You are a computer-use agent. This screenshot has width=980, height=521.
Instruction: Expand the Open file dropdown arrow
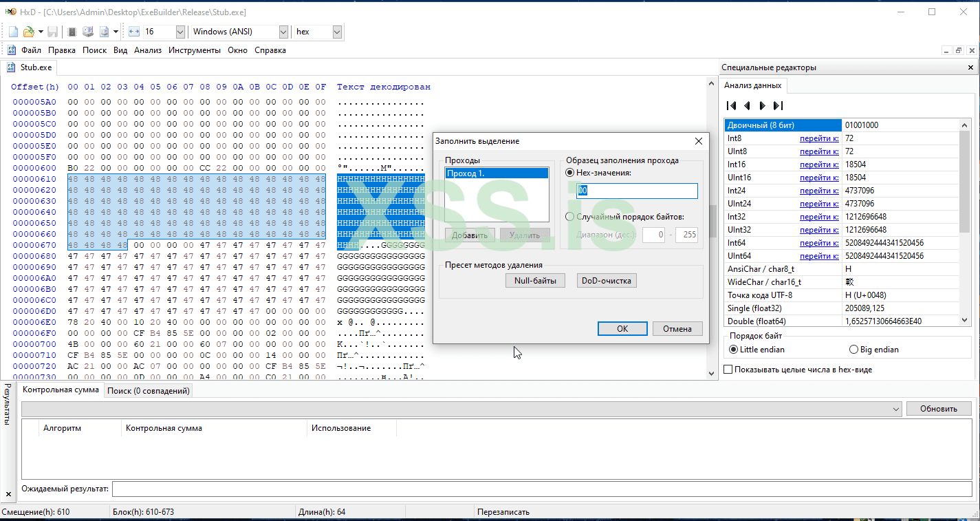point(41,32)
